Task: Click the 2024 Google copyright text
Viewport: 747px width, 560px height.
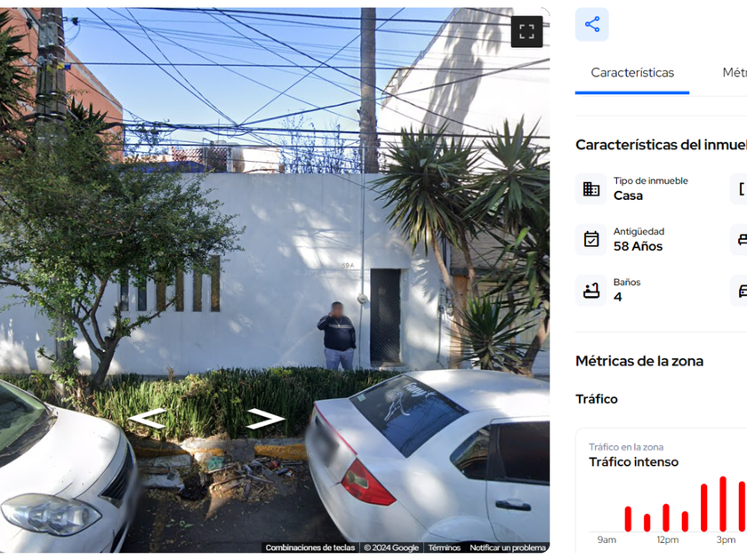Action: [x=391, y=548]
